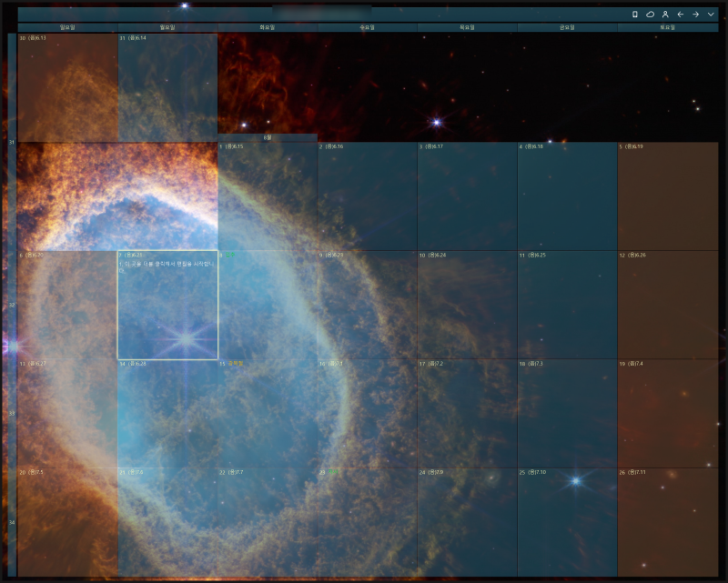Select the highlighted day 7 cell
Viewport: 728px width, 583px height.
167,305
